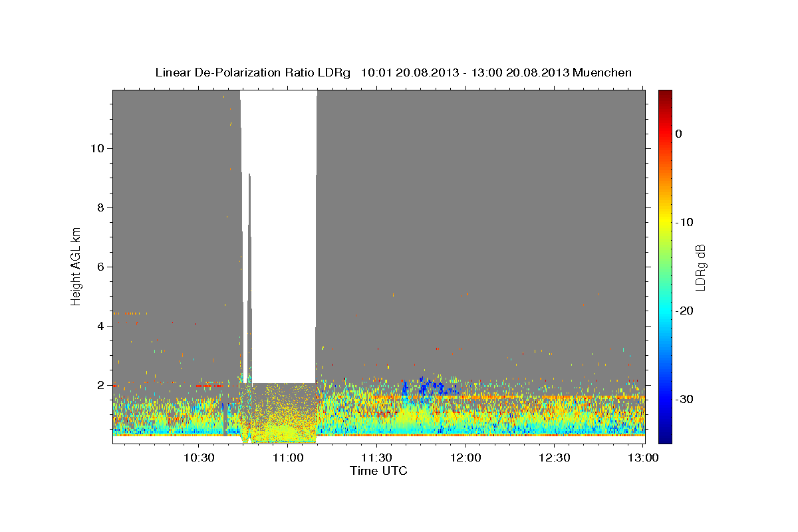Click the 'Time UTC' x-axis label
The image size is (798, 532).
point(378,471)
